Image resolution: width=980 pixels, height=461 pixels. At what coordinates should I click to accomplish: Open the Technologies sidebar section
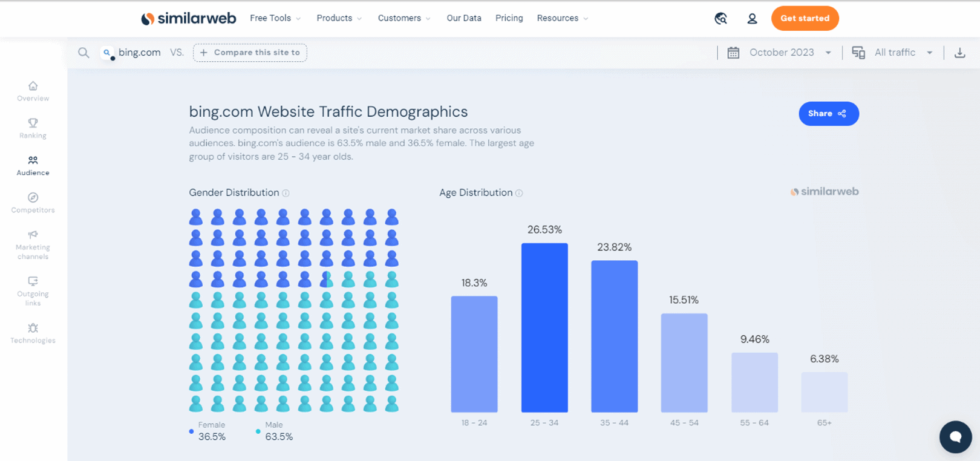pyautogui.click(x=33, y=333)
